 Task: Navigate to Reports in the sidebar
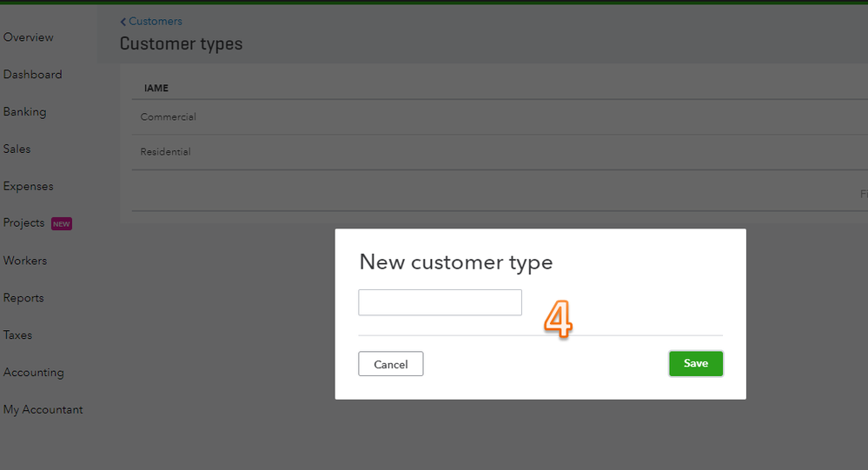[x=23, y=298]
